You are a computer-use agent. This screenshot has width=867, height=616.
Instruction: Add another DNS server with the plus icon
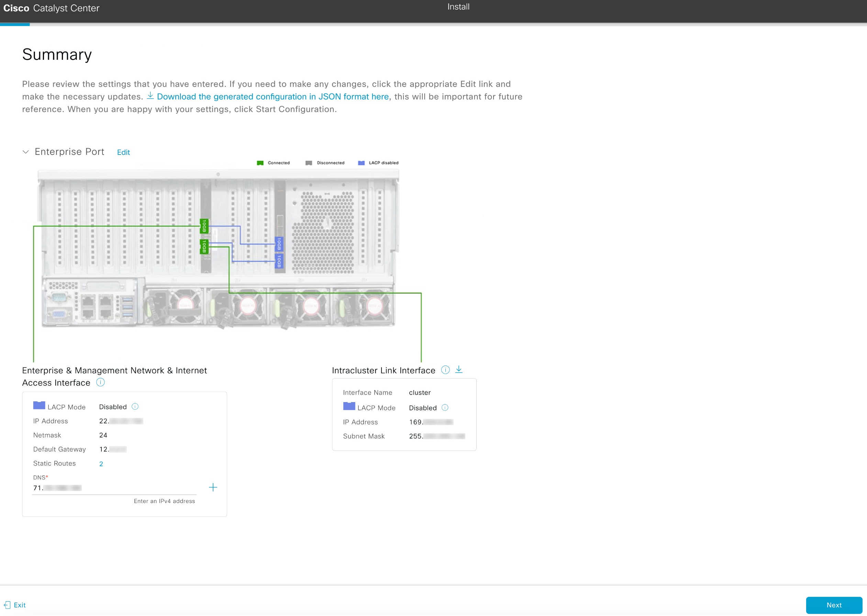(213, 488)
